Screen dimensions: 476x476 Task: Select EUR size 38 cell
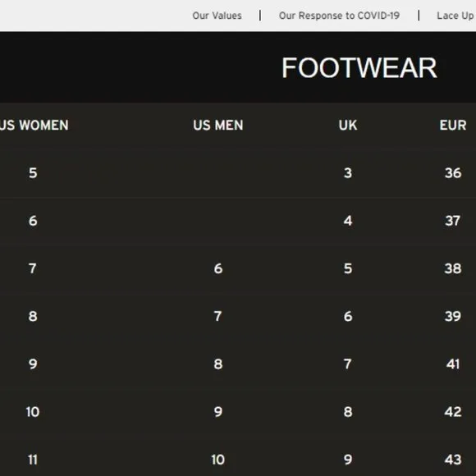click(x=453, y=268)
